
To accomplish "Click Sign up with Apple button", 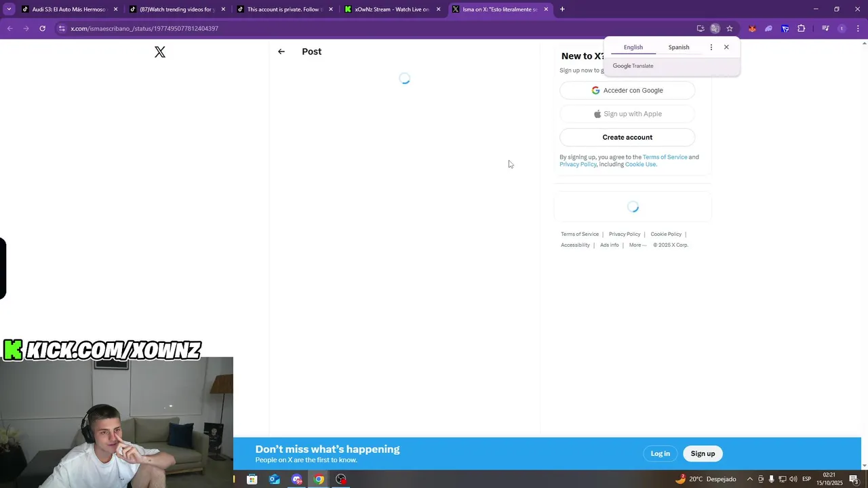I will tap(627, 114).
